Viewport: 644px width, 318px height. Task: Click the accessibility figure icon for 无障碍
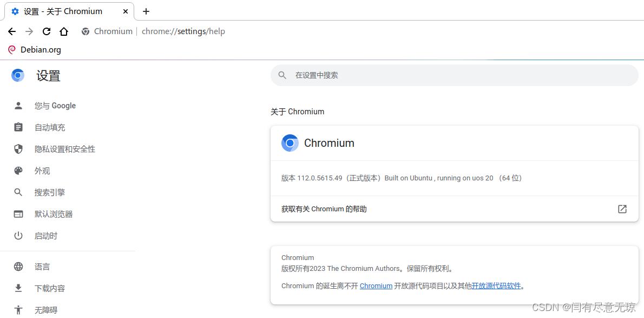coord(18,309)
